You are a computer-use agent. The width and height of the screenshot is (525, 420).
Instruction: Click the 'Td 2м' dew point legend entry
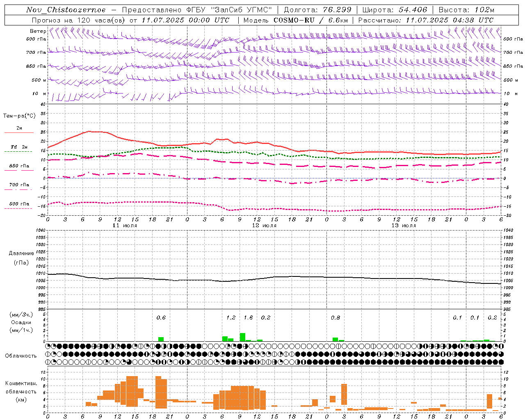tap(19, 147)
